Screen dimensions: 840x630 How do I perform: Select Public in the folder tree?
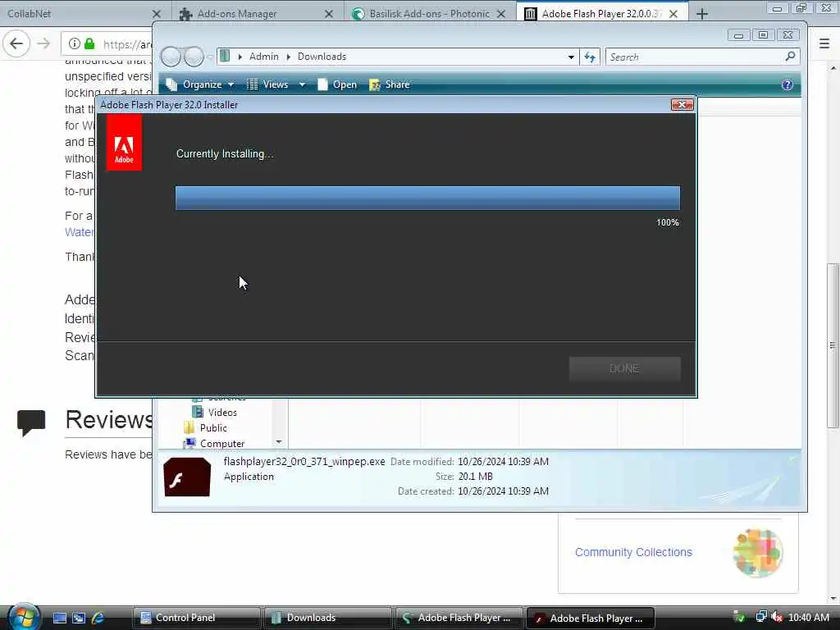pos(205,427)
